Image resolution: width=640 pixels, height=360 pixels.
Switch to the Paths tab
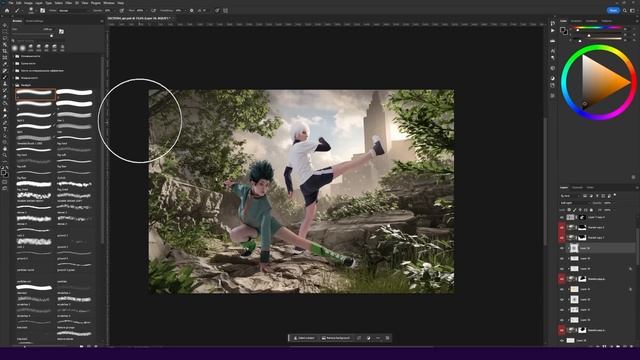point(590,187)
